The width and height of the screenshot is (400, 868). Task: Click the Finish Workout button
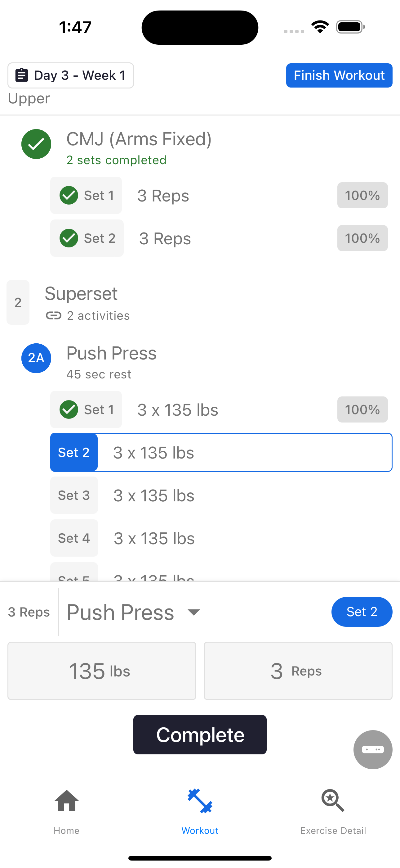tap(339, 75)
